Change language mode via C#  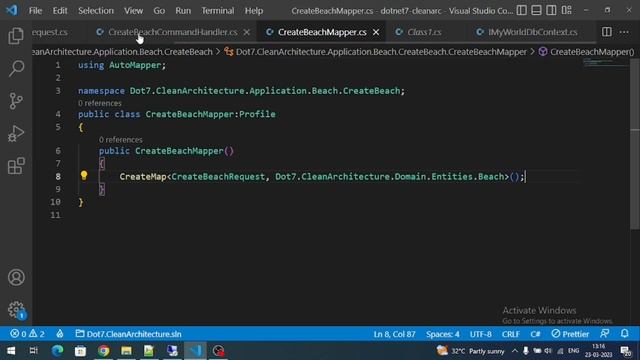pyautogui.click(x=535, y=334)
